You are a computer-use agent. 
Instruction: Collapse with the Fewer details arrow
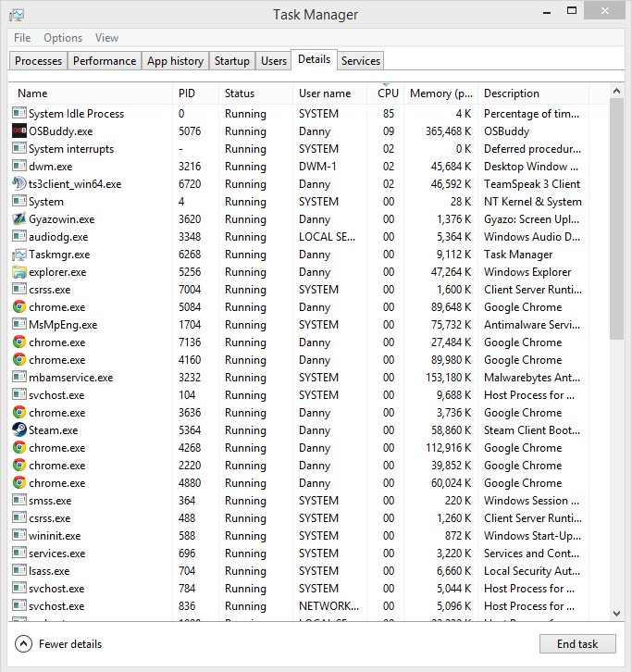23,643
